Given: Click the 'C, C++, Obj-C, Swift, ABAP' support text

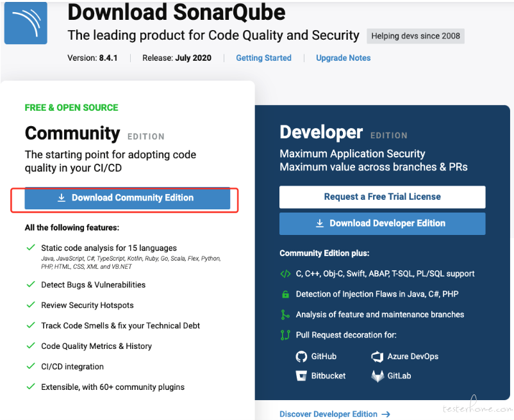Looking at the screenshot, I should coord(385,273).
